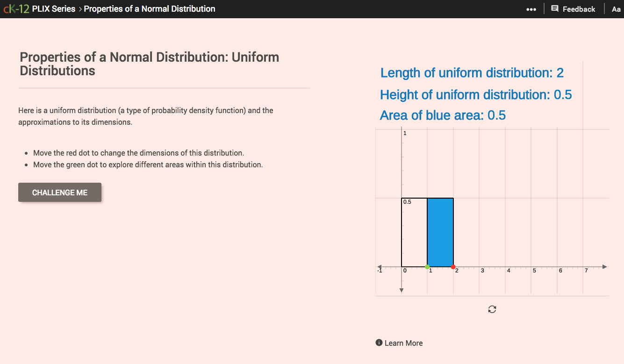Open the Aa text settings

click(616, 8)
